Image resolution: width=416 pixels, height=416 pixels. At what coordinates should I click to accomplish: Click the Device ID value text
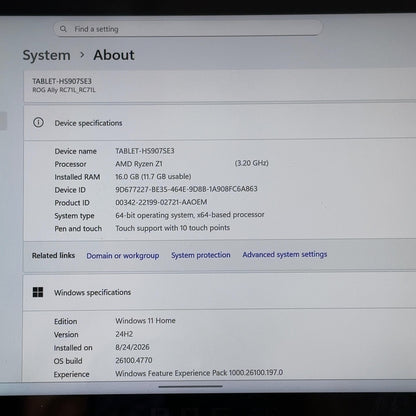[x=186, y=189]
